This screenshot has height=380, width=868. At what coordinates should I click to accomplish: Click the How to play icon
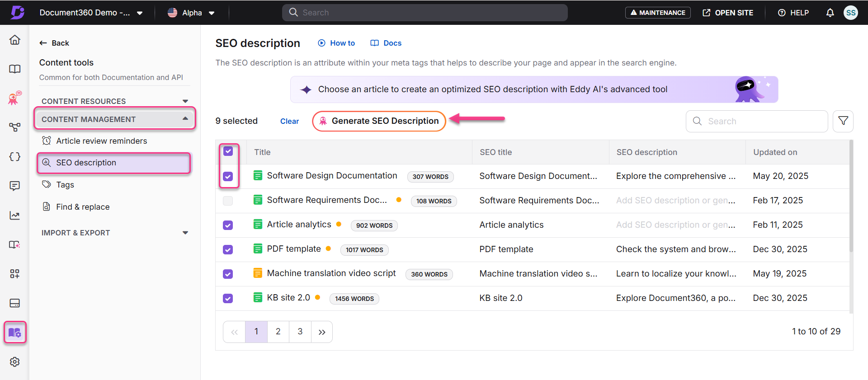point(321,43)
